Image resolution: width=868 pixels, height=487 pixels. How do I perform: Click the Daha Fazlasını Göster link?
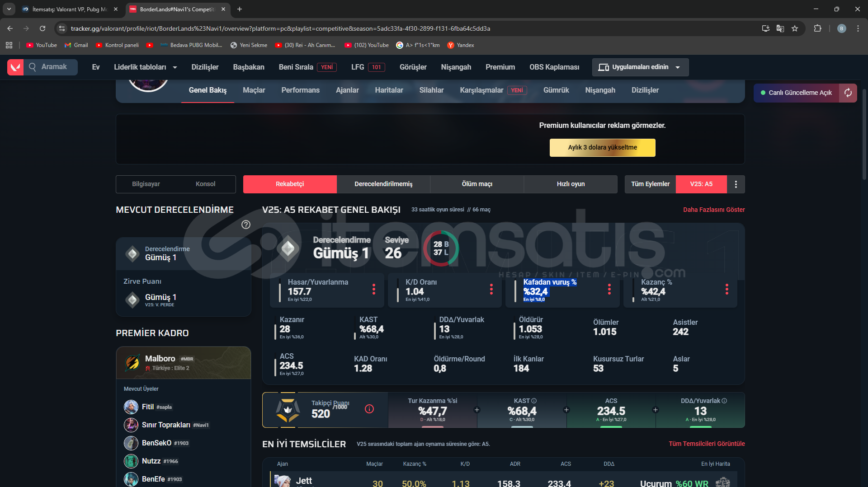pyautogui.click(x=714, y=210)
